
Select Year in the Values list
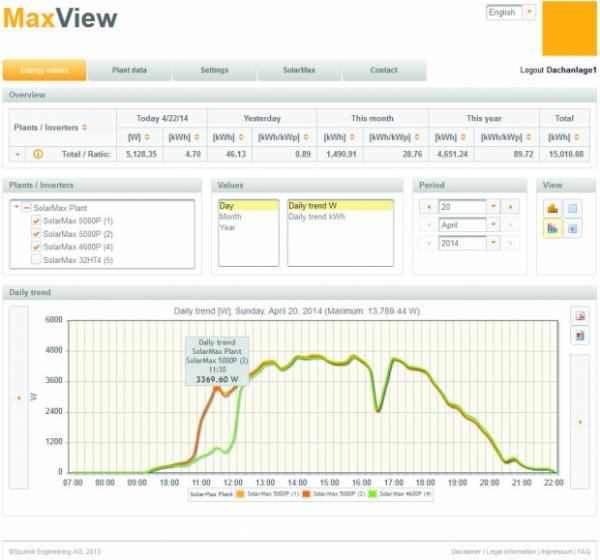coord(248,227)
